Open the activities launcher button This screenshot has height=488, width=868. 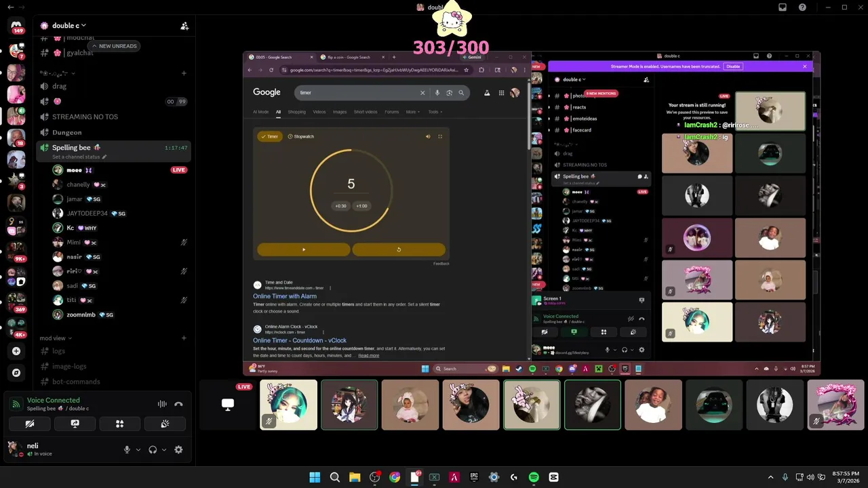[x=119, y=424]
